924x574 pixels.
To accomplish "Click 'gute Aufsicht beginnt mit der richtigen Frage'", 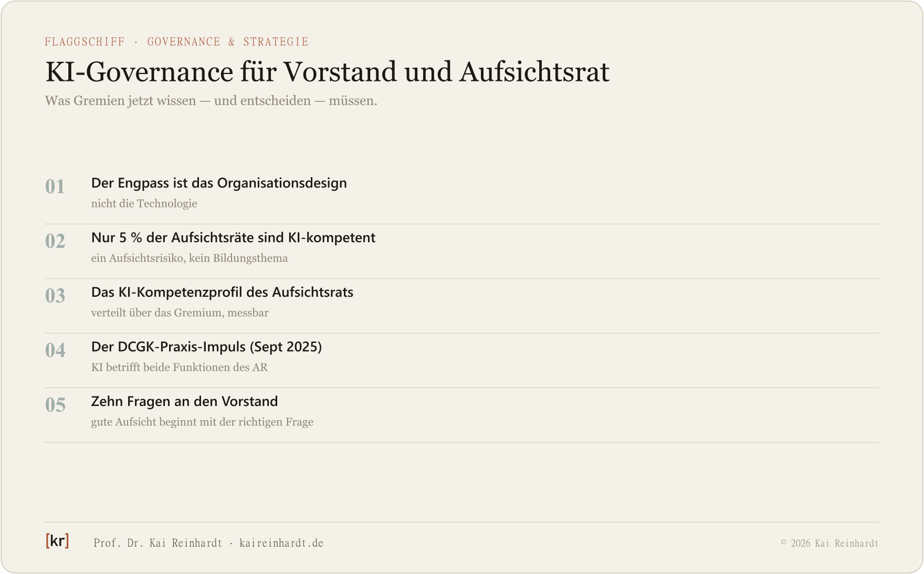I will (x=202, y=422).
